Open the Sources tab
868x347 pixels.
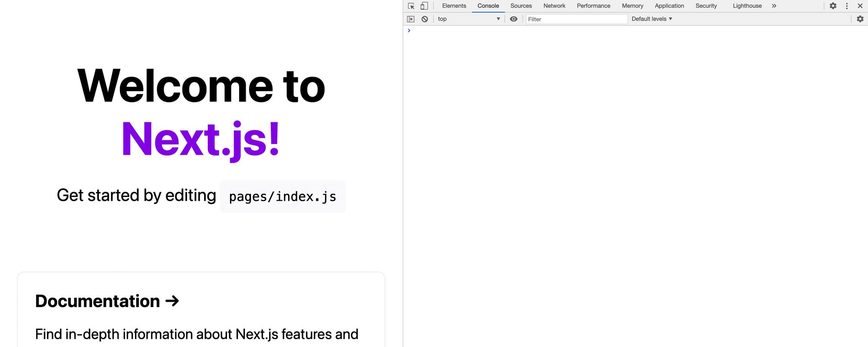click(521, 6)
